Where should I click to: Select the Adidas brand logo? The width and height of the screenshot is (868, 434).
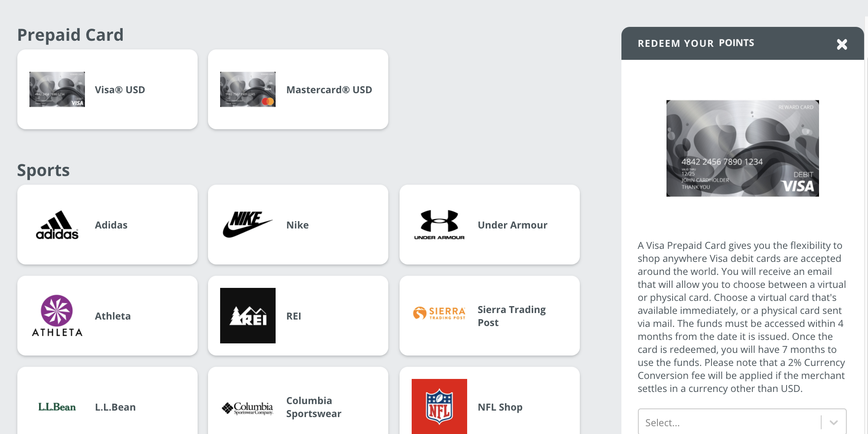point(56,225)
